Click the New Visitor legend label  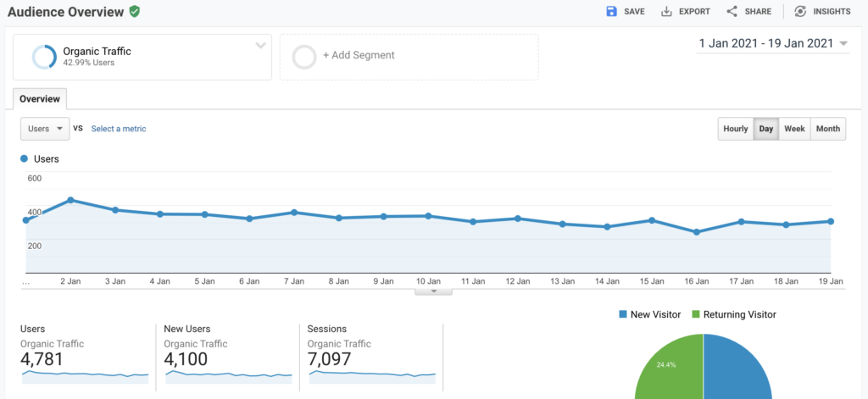point(655,314)
